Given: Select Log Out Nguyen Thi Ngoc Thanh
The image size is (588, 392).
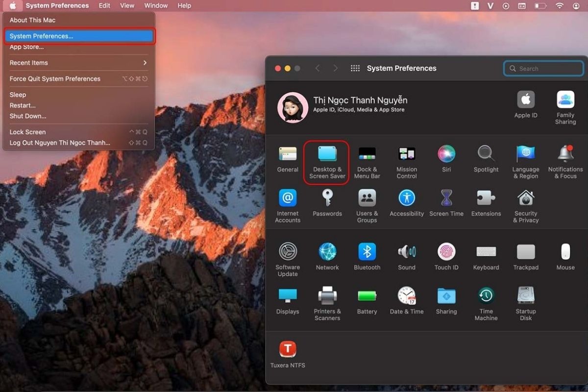Looking at the screenshot, I should pos(79,143).
